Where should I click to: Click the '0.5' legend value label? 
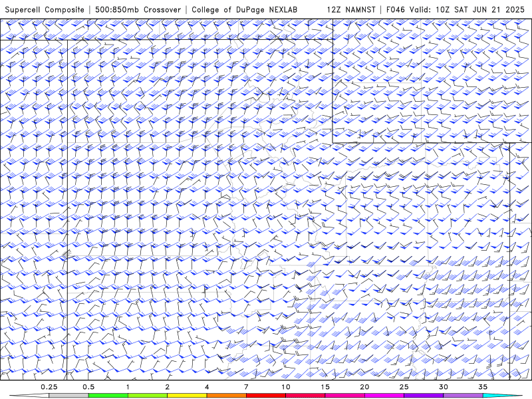pos(88,387)
